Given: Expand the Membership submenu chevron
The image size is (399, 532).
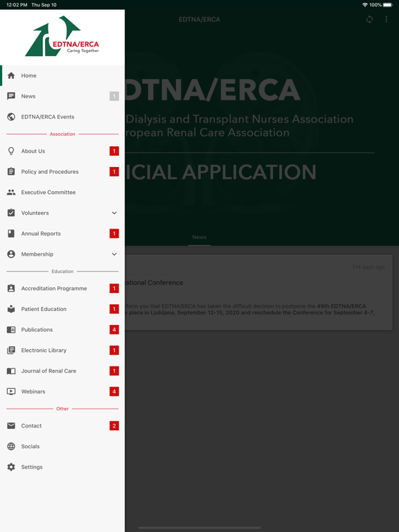Looking at the screenshot, I should point(114,254).
